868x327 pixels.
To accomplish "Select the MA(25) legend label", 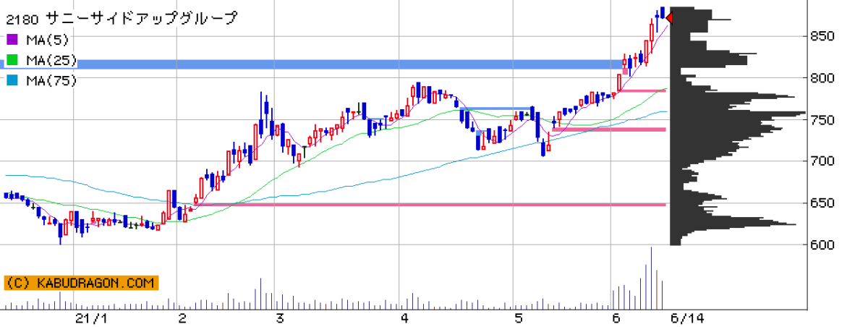I will [x=51, y=60].
